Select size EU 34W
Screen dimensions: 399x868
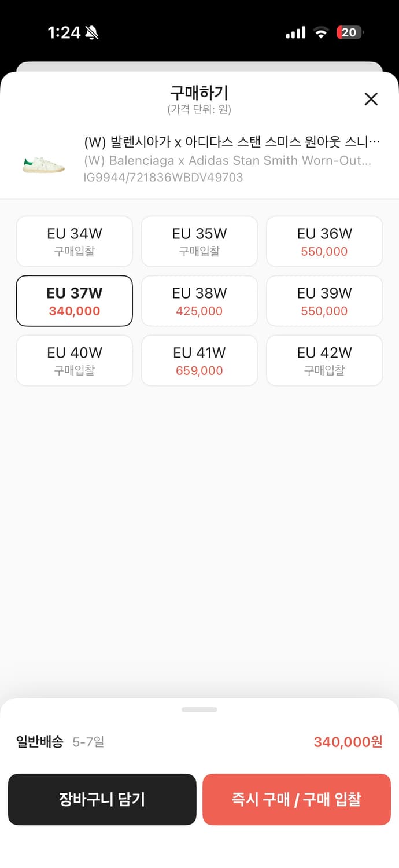[74, 241]
